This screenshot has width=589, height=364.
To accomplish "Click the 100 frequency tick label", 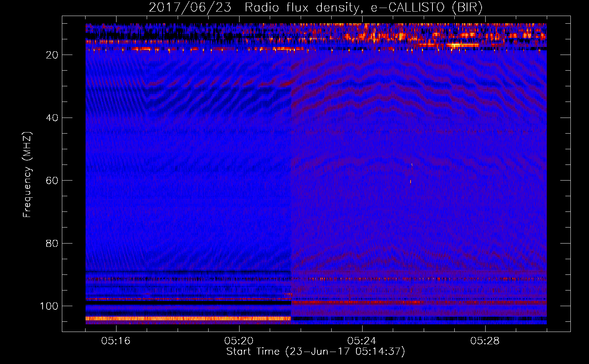I will tap(49, 306).
